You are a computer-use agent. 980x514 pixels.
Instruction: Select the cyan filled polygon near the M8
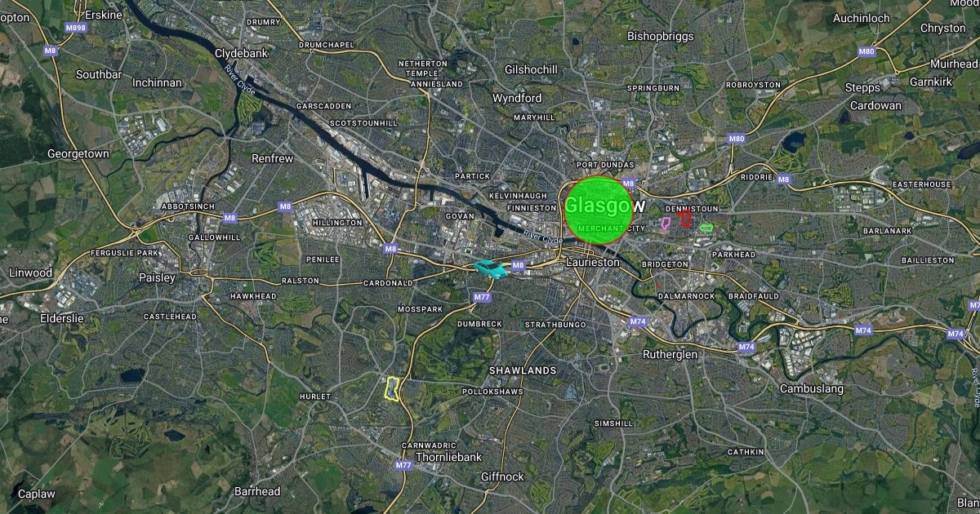click(489, 268)
